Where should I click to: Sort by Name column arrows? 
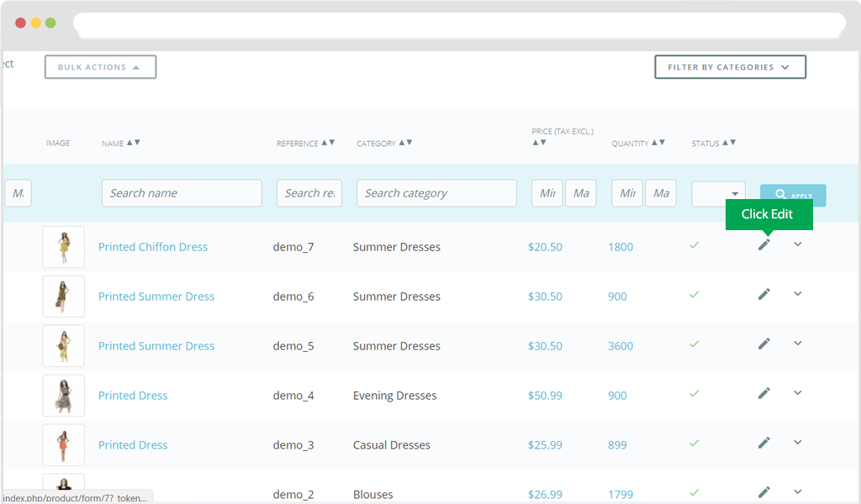coord(134,143)
